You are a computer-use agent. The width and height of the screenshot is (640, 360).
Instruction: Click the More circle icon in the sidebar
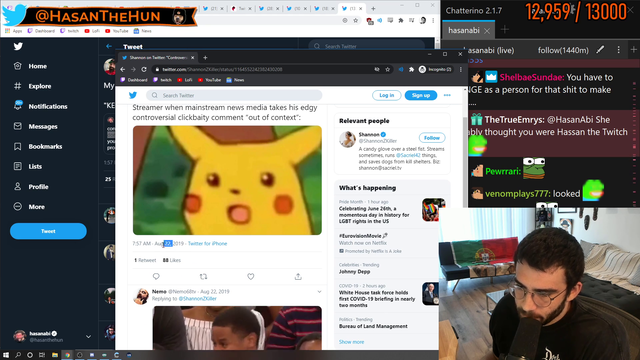coord(18,207)
